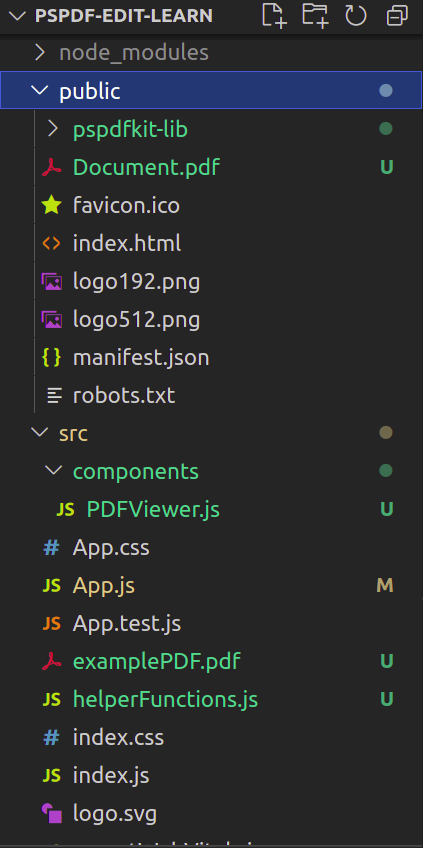Open the logo.svg file
The height and width of the screenshot is (848, 423).
[x=115, y=813]
